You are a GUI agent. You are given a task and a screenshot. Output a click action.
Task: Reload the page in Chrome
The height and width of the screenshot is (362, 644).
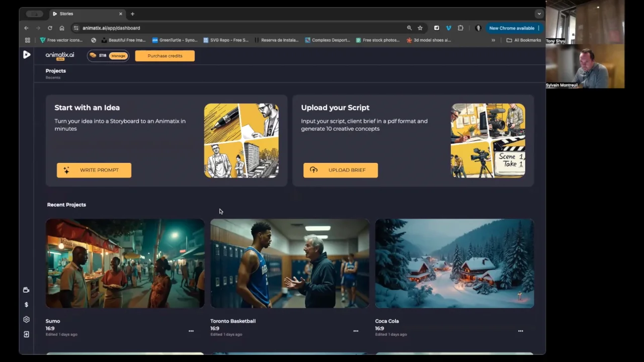point(50,28)
